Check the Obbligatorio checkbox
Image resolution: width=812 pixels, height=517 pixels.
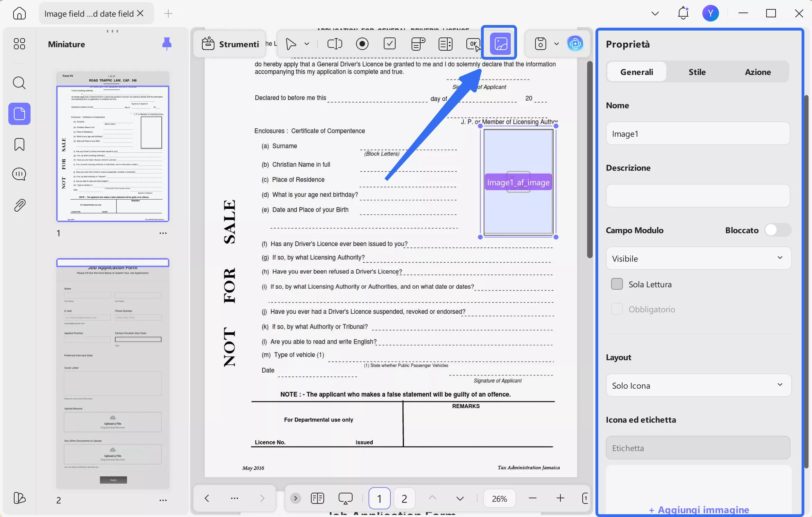617,309
